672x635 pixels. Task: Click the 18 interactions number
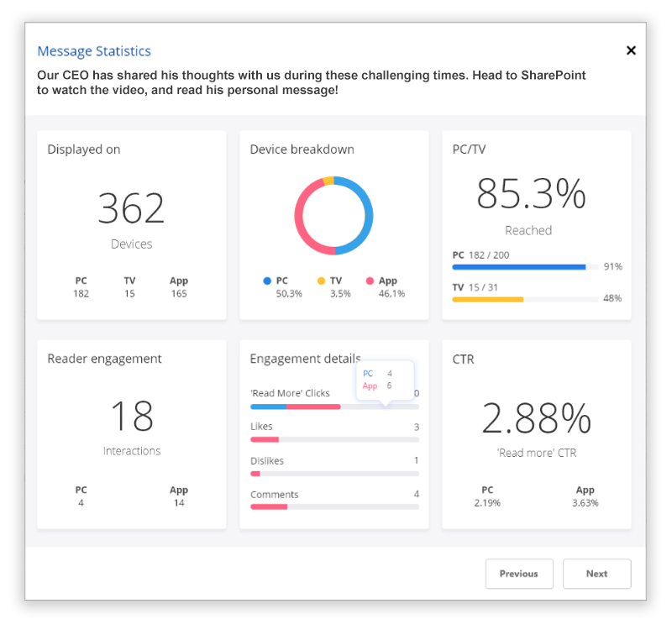132,416
